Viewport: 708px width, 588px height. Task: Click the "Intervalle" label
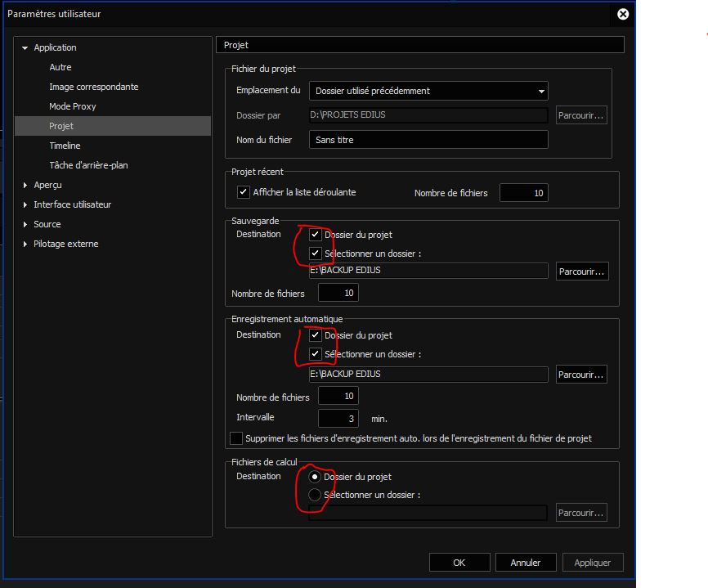[x=255, y=417]
